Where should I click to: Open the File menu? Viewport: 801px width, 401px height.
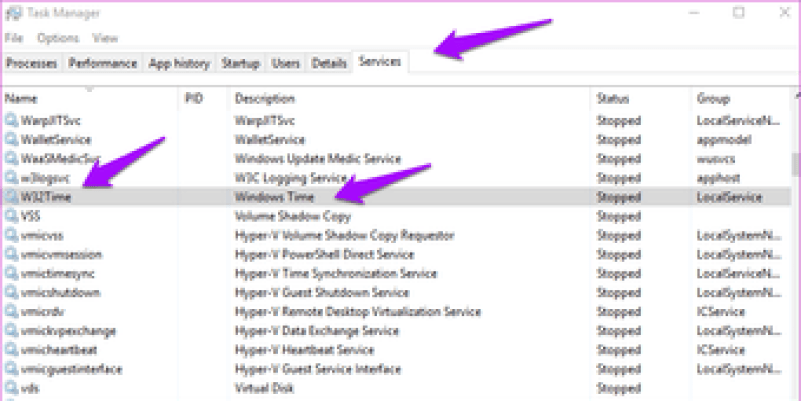coord(13,38)
